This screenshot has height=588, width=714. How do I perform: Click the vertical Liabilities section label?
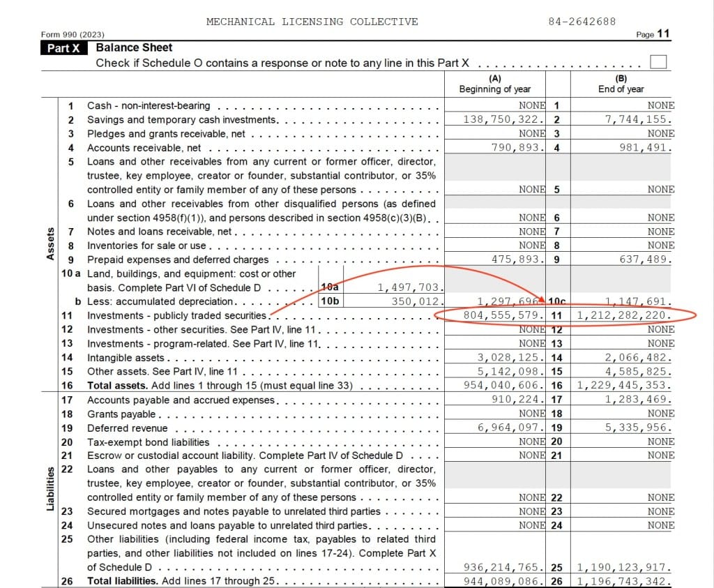[x=50, y=488]
